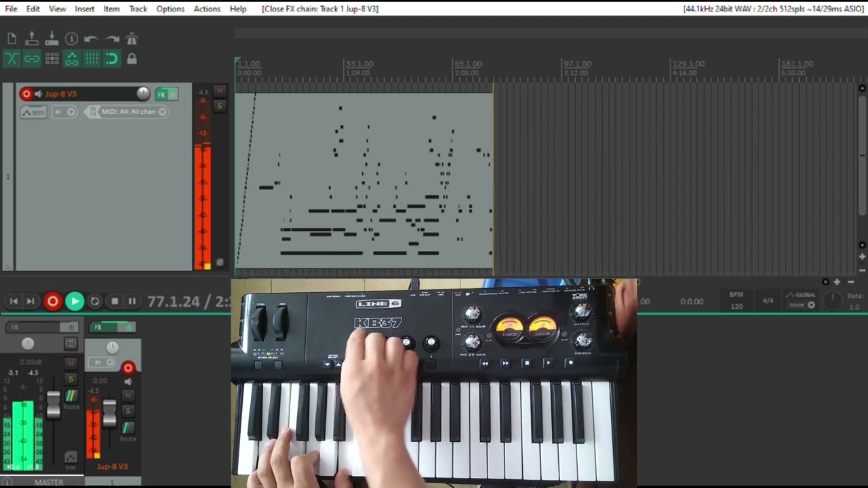Click the transport Pause button

coord(132,302)
